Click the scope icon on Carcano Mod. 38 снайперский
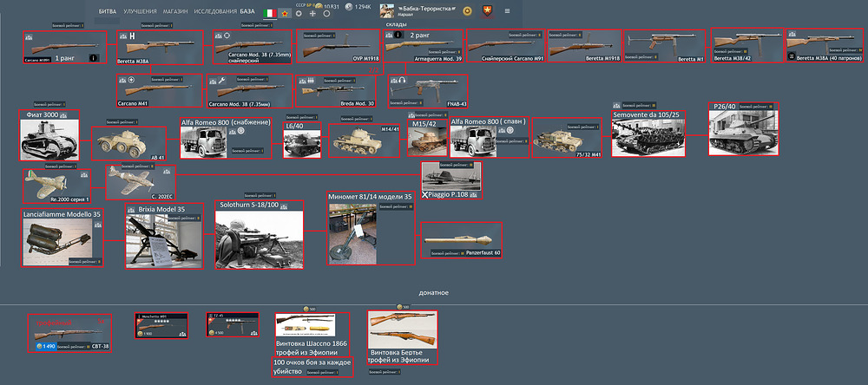 click(226, 35)
